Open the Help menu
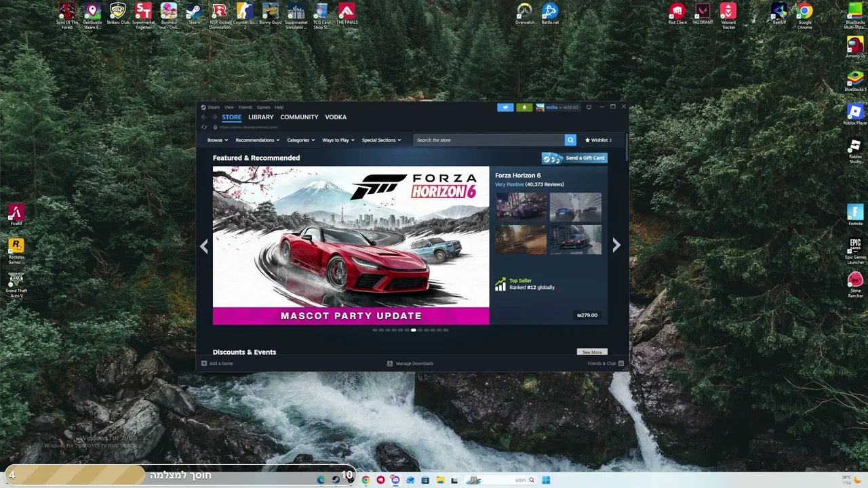This screenshot has width=868, height=488. pyautogui.click(x=279, y=107)
